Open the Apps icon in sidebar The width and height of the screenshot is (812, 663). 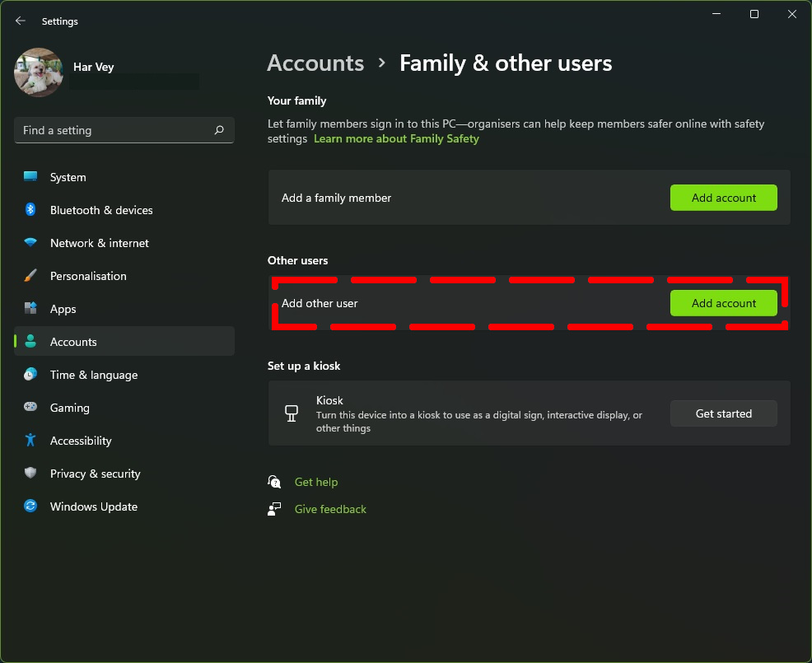[x=30, y=309]
